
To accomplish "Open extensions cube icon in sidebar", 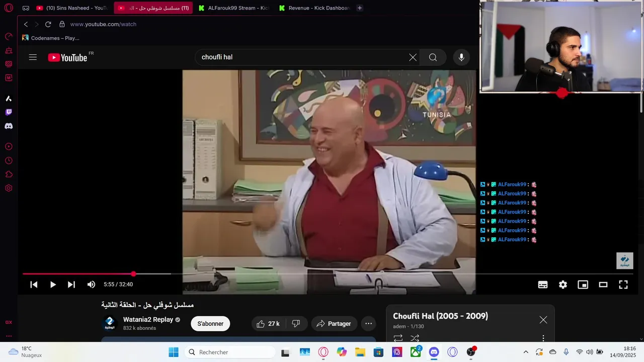I will [9, 174].
